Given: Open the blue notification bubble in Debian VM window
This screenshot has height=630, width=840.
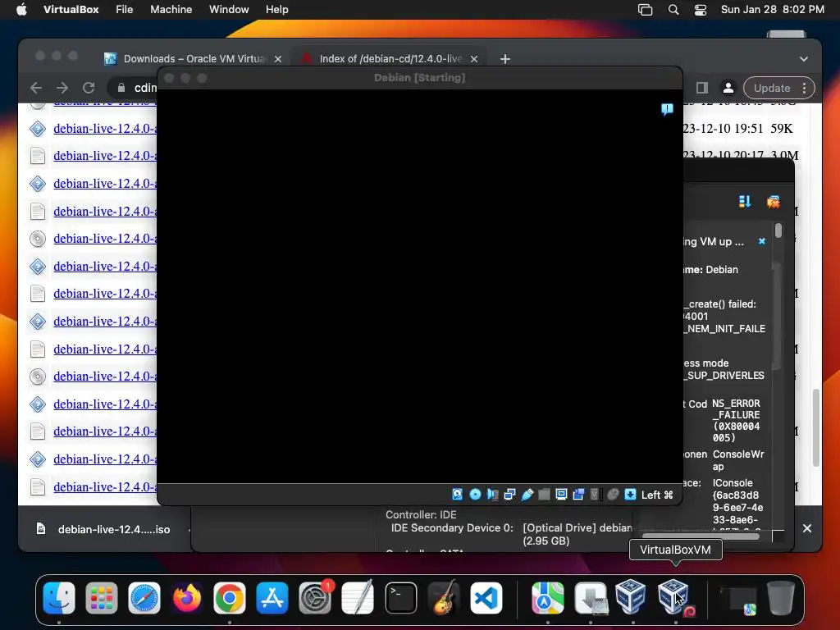Looking at the screenshot, I should 667,109.
